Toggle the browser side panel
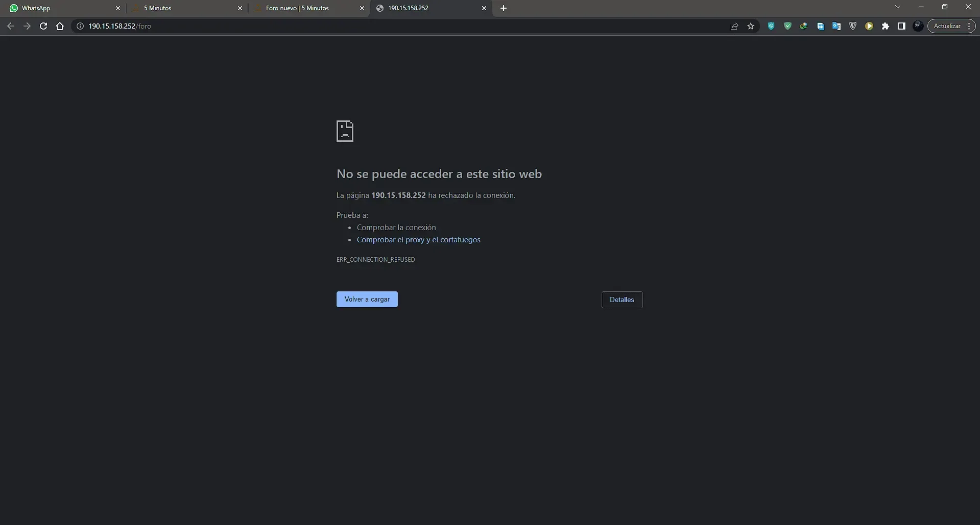 click(902, 26)
